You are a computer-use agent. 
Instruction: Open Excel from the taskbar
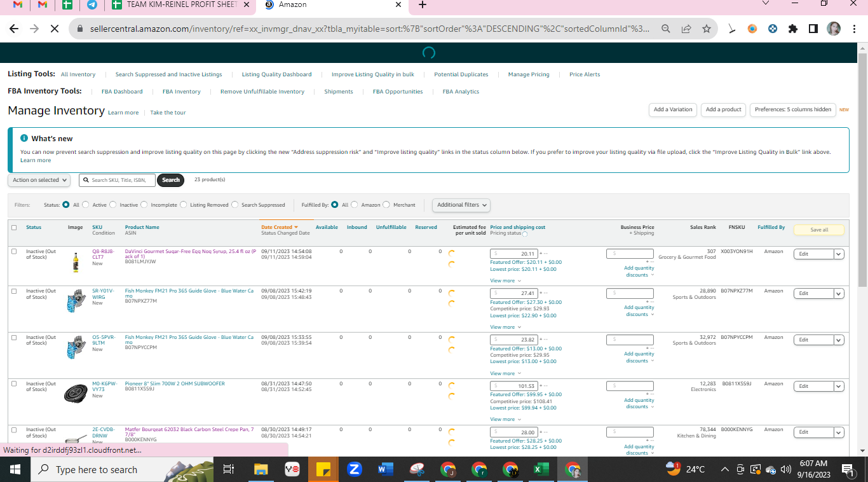[x=541, y=469]
